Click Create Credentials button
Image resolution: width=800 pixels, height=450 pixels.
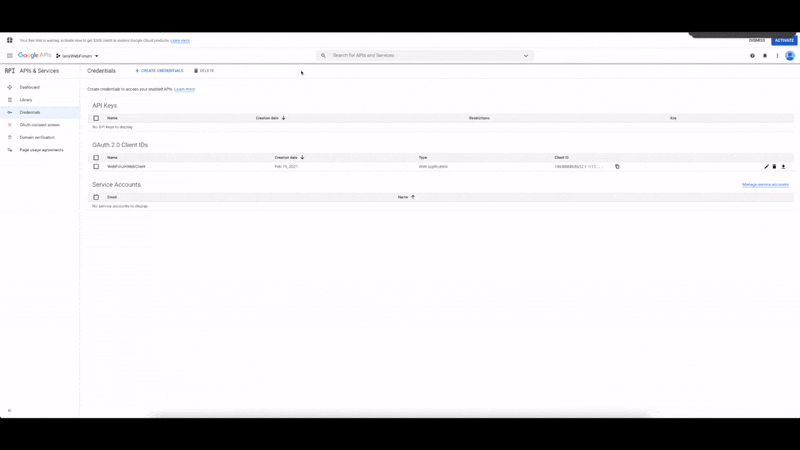click(159, 71)
